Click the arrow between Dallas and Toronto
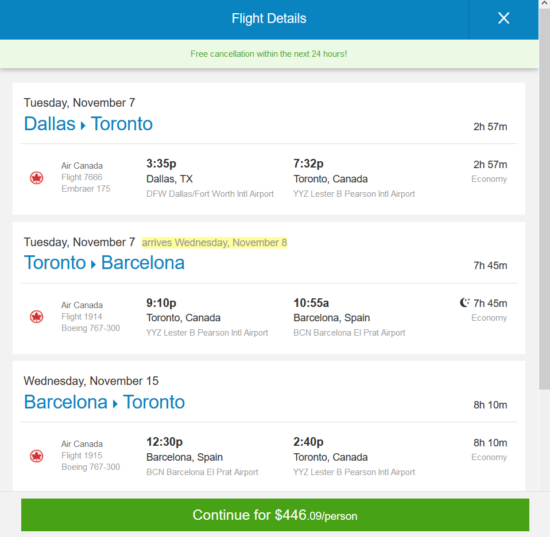550x537 pixels. click(x=83, y=126)
